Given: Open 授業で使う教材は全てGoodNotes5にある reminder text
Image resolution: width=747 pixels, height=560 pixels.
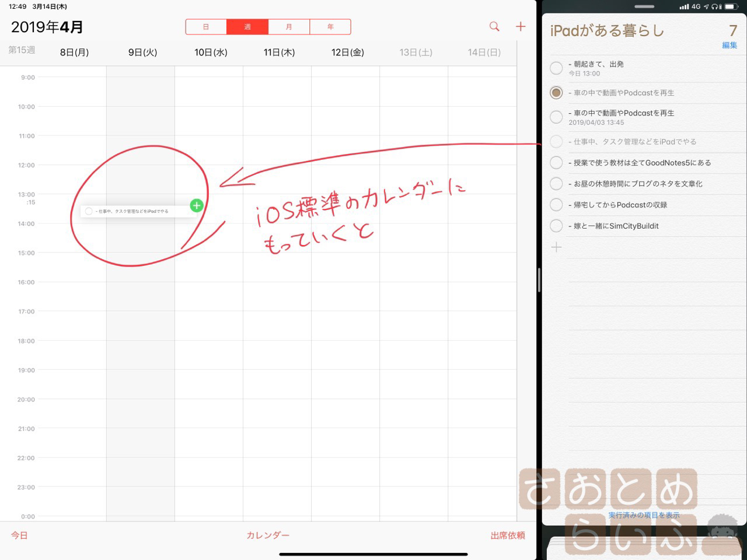Looking at the screenshot, I should click(x=640, y=163).
